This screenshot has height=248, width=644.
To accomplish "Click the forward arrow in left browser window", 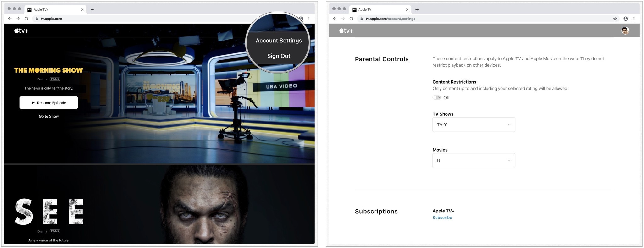I will (18, 19).
